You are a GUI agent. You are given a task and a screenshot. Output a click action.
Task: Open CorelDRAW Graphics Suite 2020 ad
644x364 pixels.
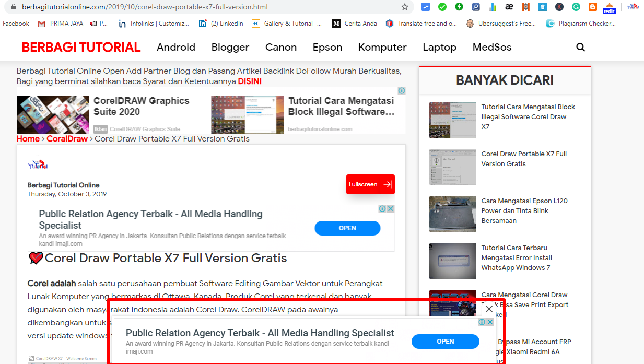coord(141,106)
